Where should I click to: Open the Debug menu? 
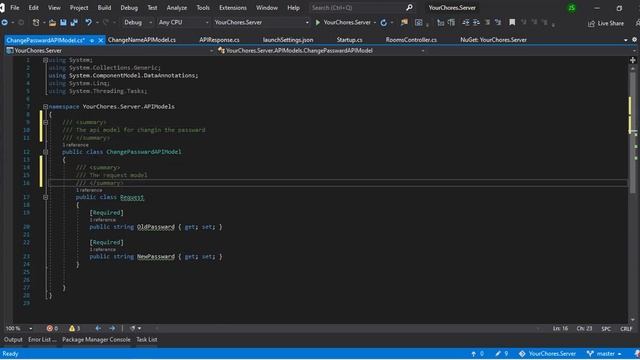(x=129, y=8)
